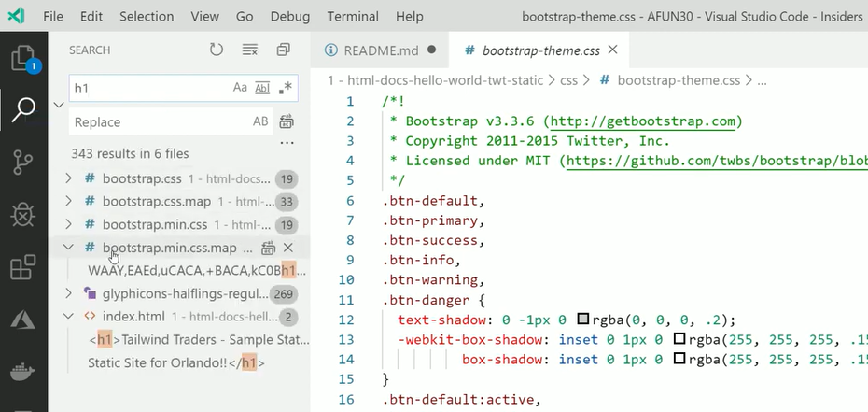The height and width of the screenshot is (412, 868).
Task: Collapse index.html search results
Action: tap(68, 316)
